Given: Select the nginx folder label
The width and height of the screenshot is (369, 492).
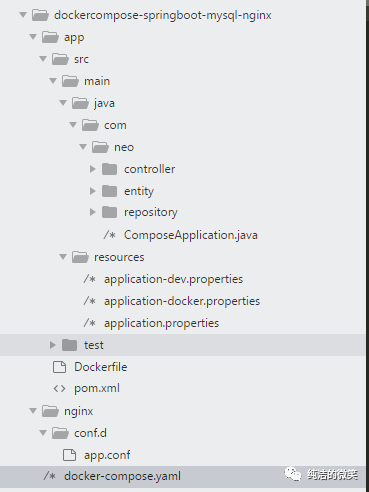Looking at the screenshot, I should (78, 412).
